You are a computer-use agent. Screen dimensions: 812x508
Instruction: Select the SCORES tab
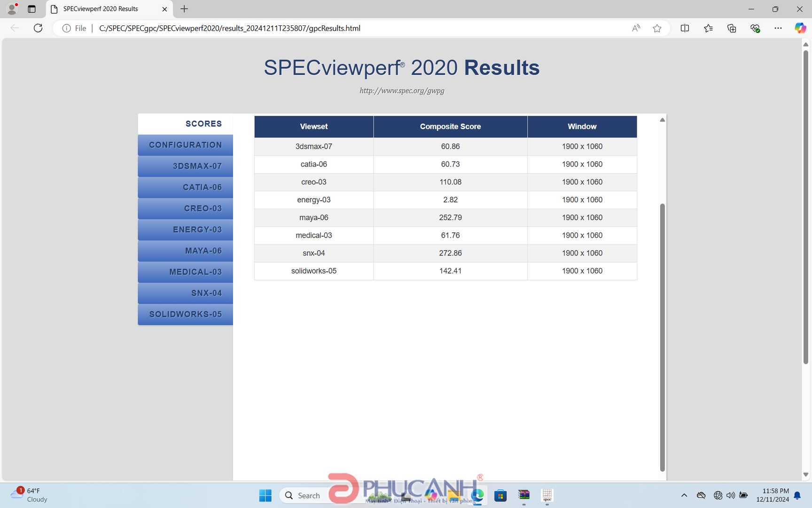185,124
